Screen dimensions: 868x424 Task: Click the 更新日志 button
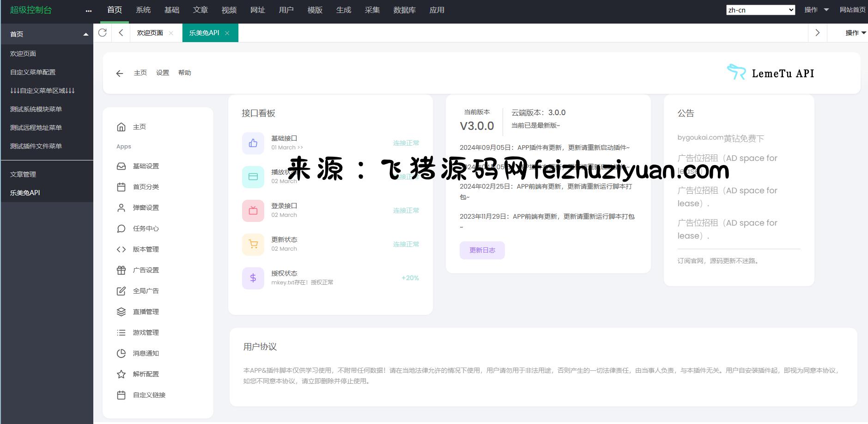coord(482,250)
